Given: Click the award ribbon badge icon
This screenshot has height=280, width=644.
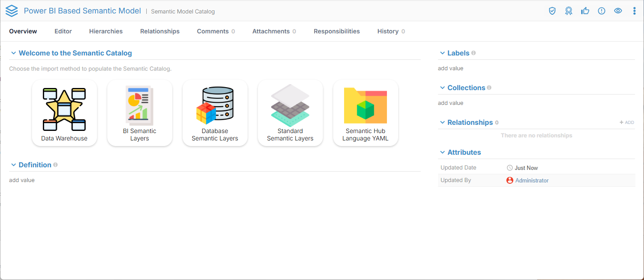Looking at the screenshot, I should click(569, 11).
